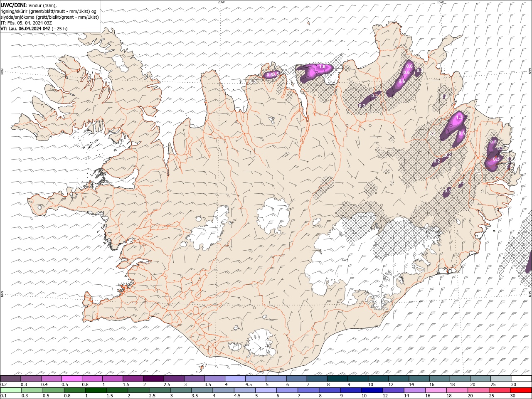The width and height of the screenshot is (532, 399).
Task: Click the pale green 0.1 rain legend swatch
Action: 11,390
